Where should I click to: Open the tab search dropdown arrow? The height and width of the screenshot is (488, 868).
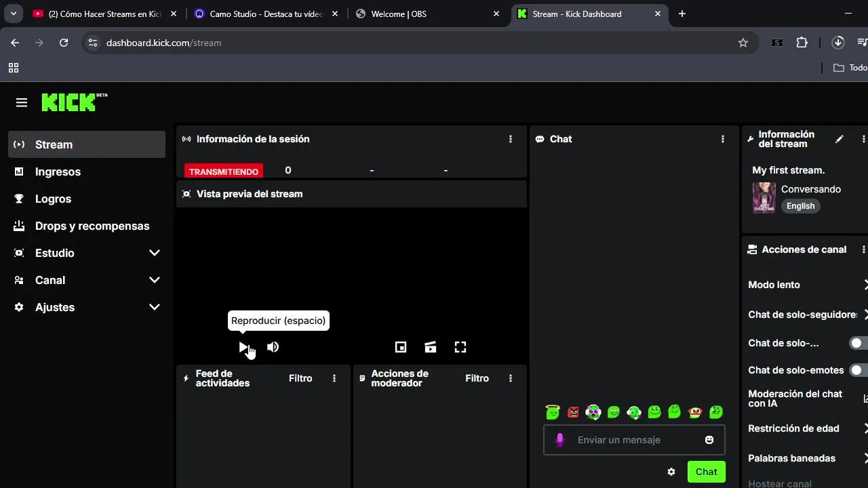14,14
